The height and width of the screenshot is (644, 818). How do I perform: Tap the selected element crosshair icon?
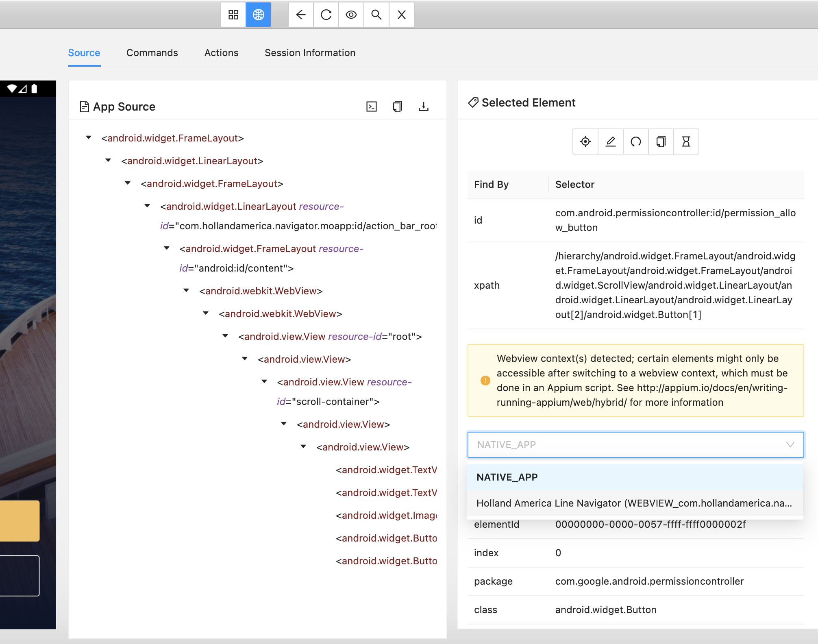[585, 141]
